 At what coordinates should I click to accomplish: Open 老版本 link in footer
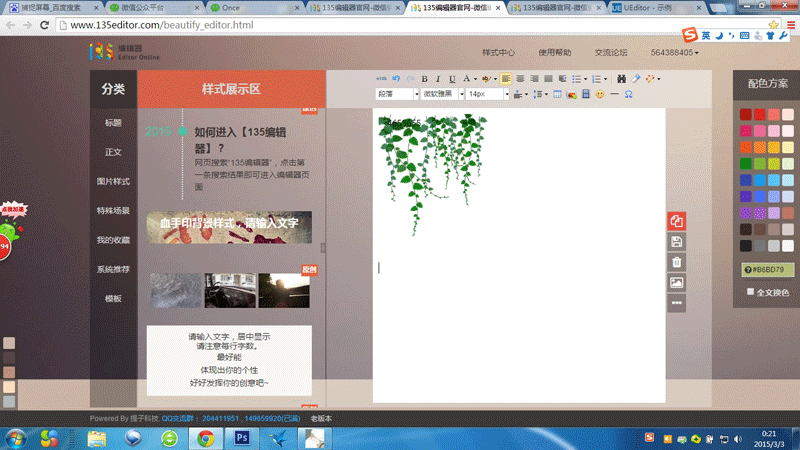point(321,418)
